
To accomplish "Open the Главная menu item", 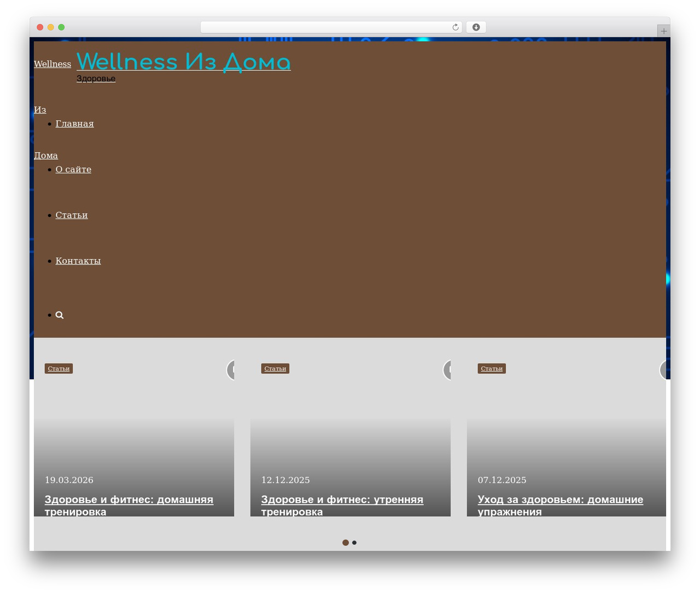I will (74, 124).
